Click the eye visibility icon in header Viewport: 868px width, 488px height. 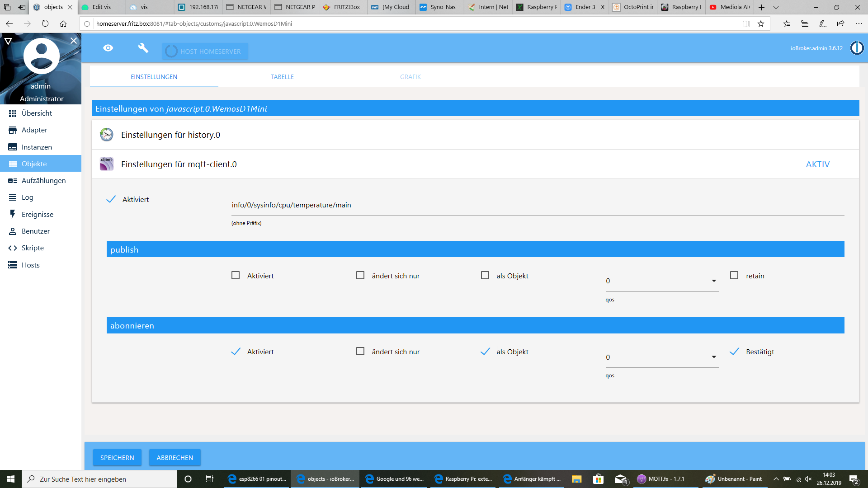click(108, 48)
